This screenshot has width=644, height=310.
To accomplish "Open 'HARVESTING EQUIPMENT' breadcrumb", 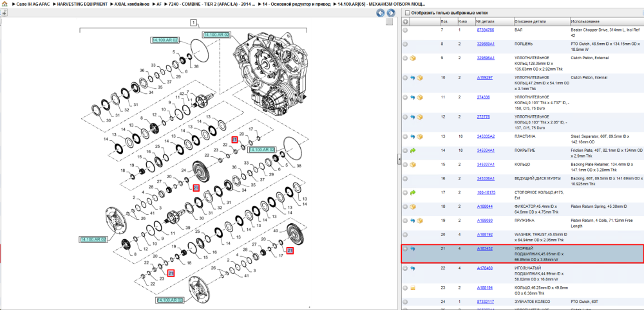I will click(x=82, y=4).
